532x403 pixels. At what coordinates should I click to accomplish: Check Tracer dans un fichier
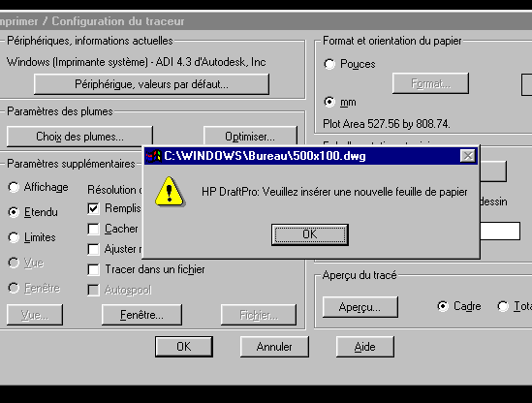[x=93, y=269]
